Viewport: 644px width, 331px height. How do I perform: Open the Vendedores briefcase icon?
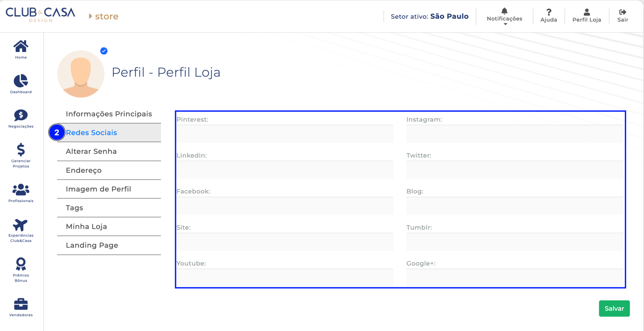click(21, 304)
